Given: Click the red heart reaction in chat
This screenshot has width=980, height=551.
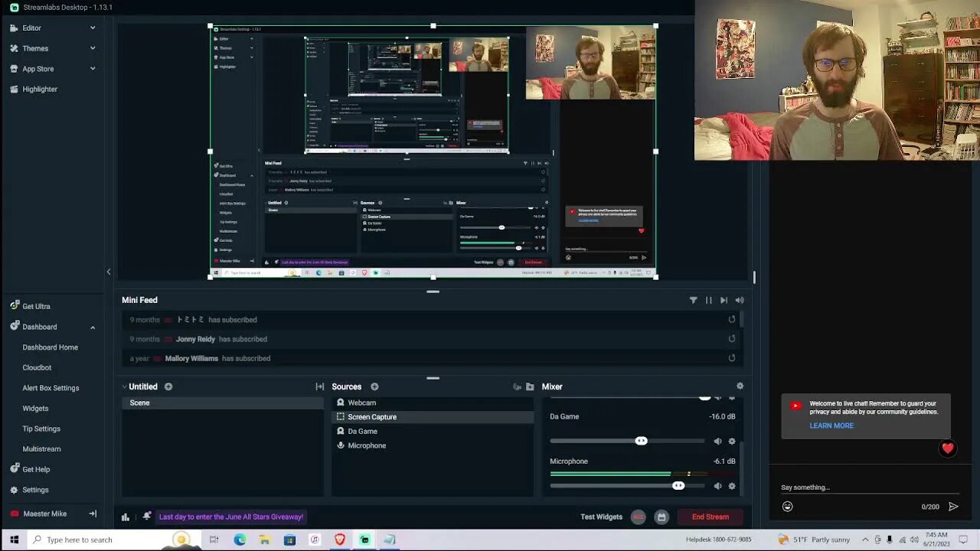Looking at the screenshot, I should point(948,449).
